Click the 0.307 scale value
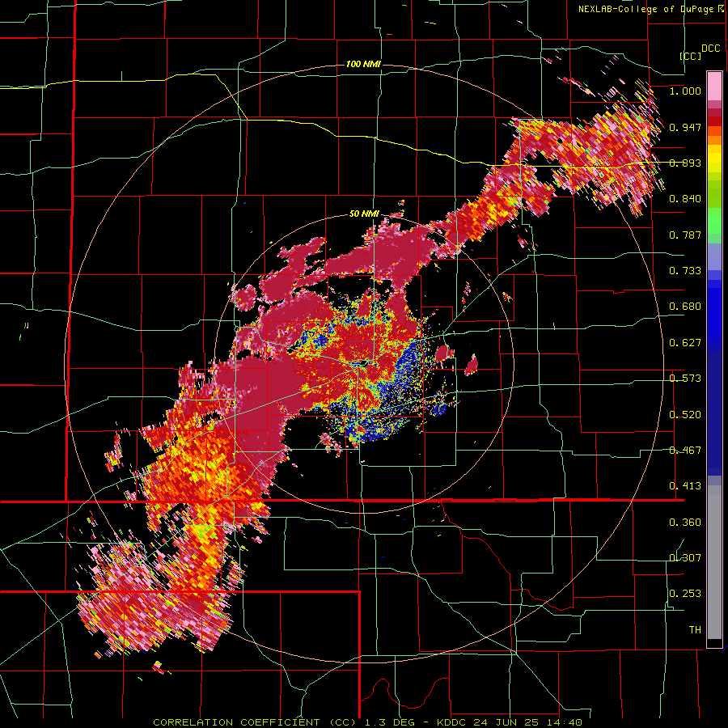The height and width of the screenshot is (728, 728). [x=685, y=557]
